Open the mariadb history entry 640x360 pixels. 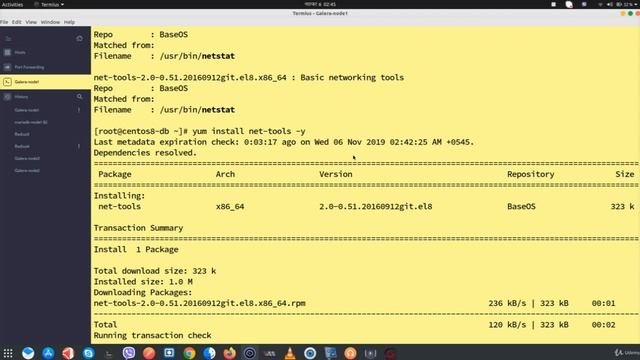coord(31,122)
